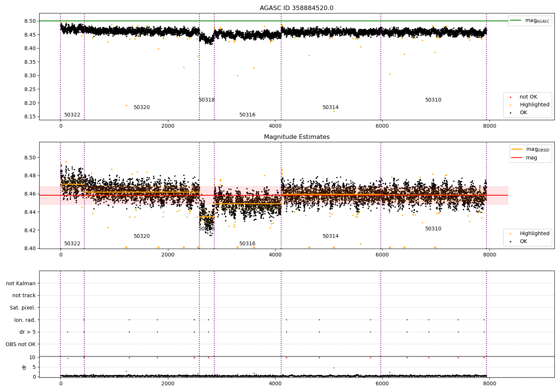Click the 8.30 y-tick in top panel
The height and width of the screenshot is (392, 560).
(x=30, y=76)
